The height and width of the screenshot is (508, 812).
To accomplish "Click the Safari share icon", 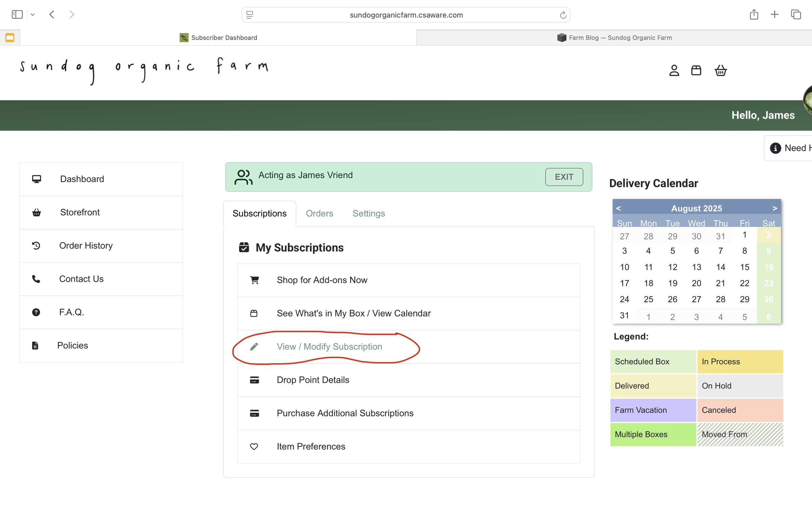I will tap(754, 14).
